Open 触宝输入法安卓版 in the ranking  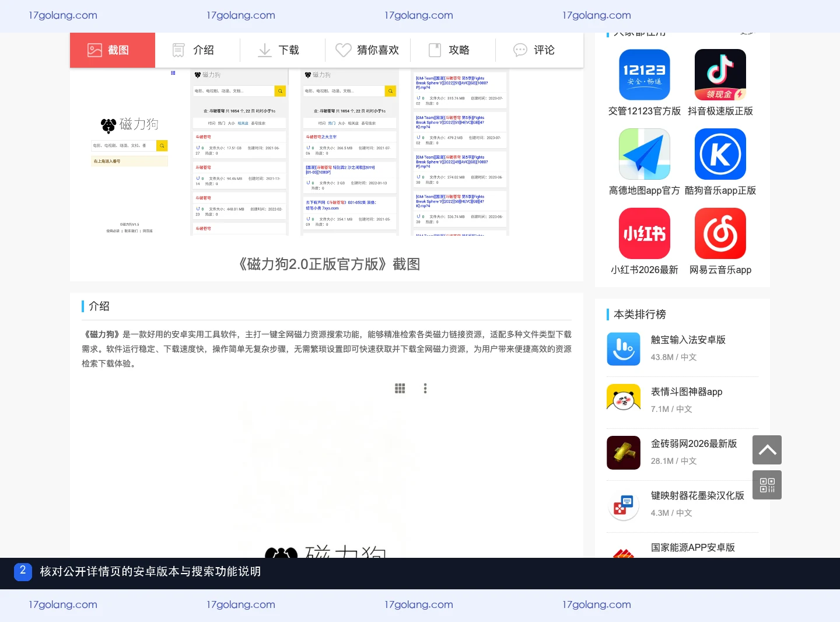688,340
